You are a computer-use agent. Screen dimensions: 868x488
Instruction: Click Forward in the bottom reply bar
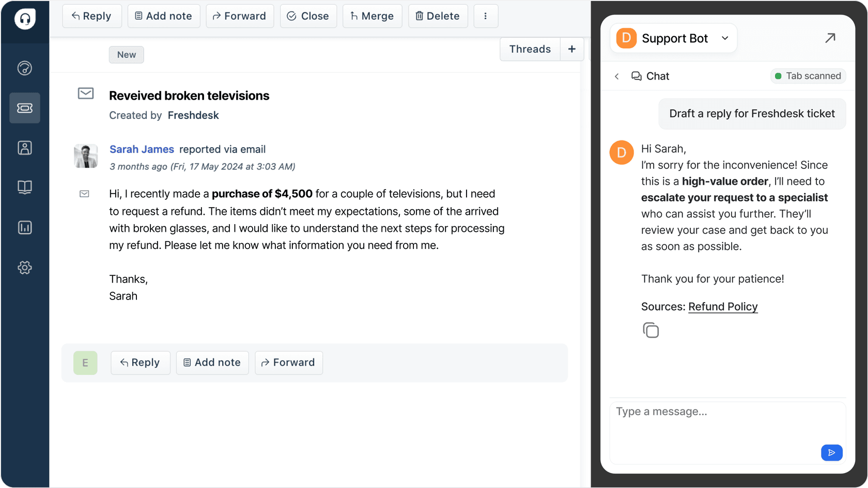point(289,363)
